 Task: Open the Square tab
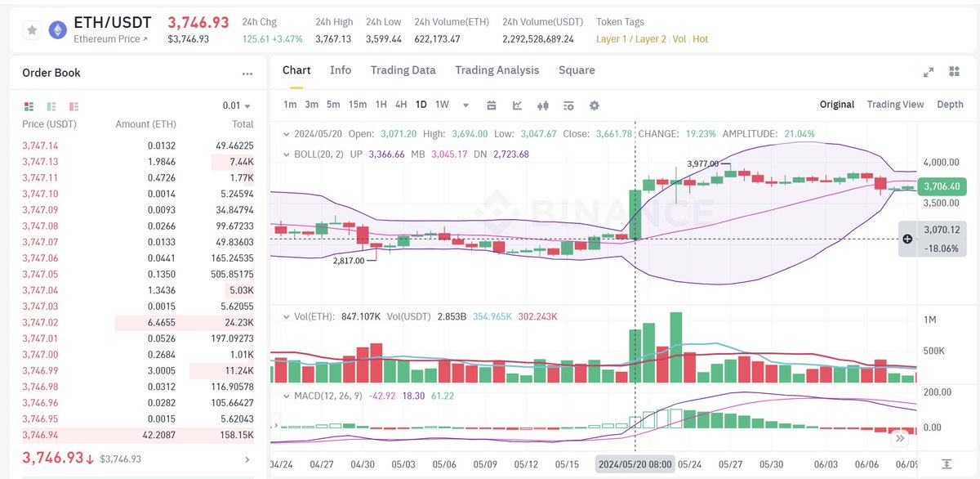pos(577,70)
